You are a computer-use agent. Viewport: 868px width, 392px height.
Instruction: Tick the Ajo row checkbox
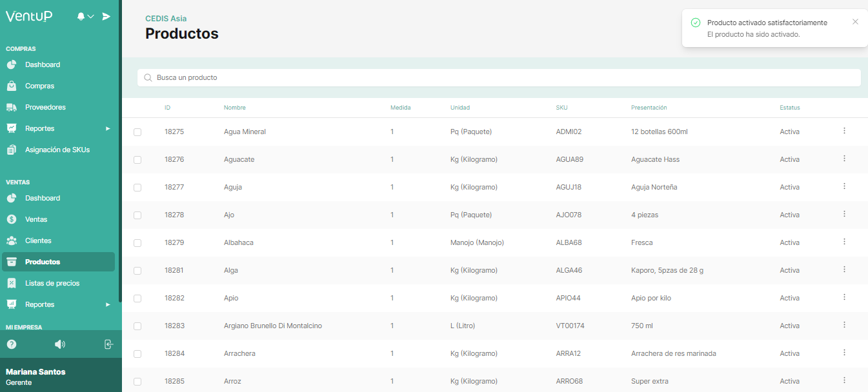(137, 215)
